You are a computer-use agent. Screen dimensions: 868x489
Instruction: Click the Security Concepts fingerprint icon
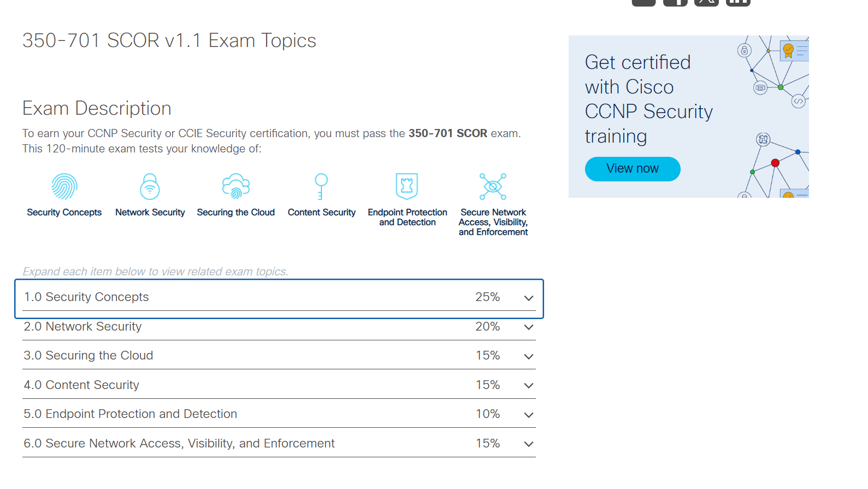[x=64, y=186]
